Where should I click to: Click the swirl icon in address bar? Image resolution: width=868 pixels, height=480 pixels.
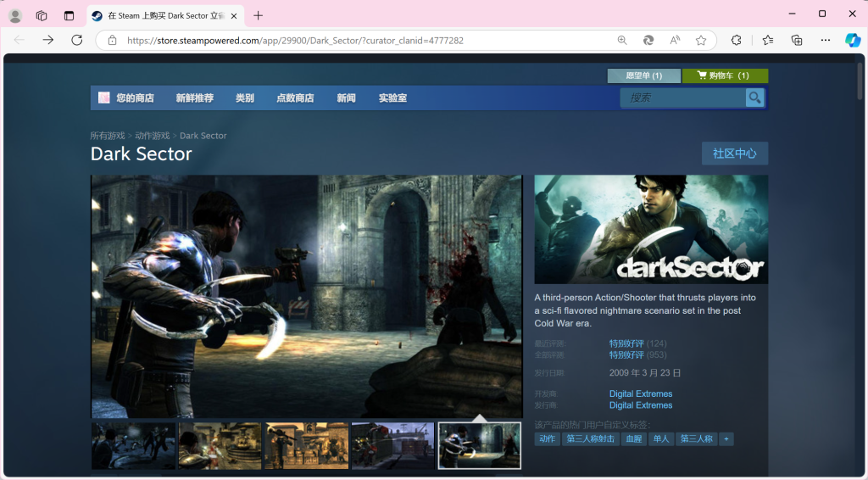click(648, 41)
